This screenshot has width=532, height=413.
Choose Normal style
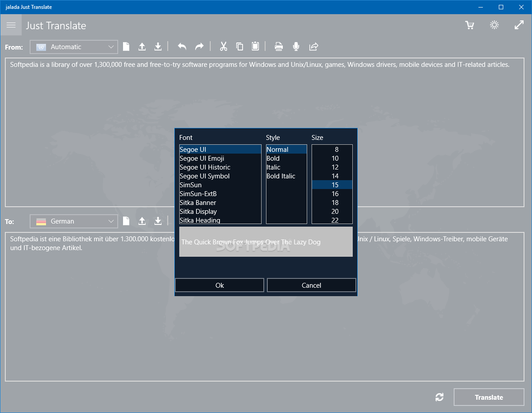coord(286,150)
